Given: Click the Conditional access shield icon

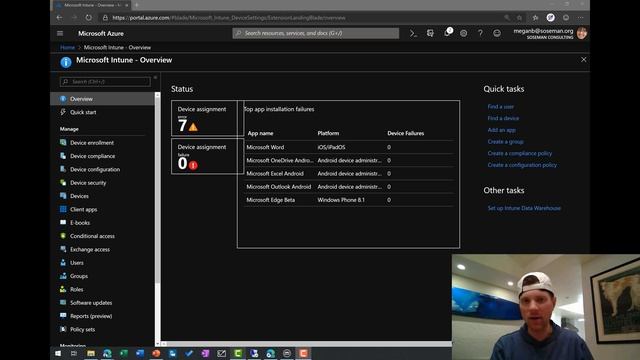Looking at the screenshot, I should (63, 236).
